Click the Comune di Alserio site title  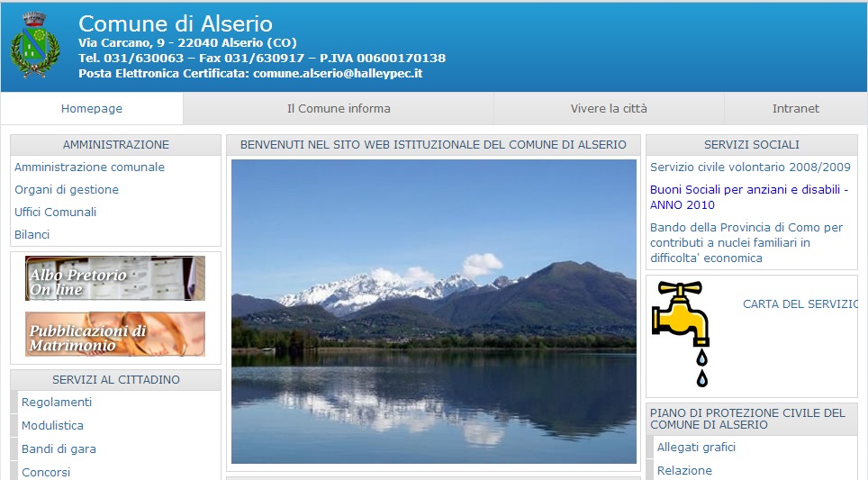176,23
